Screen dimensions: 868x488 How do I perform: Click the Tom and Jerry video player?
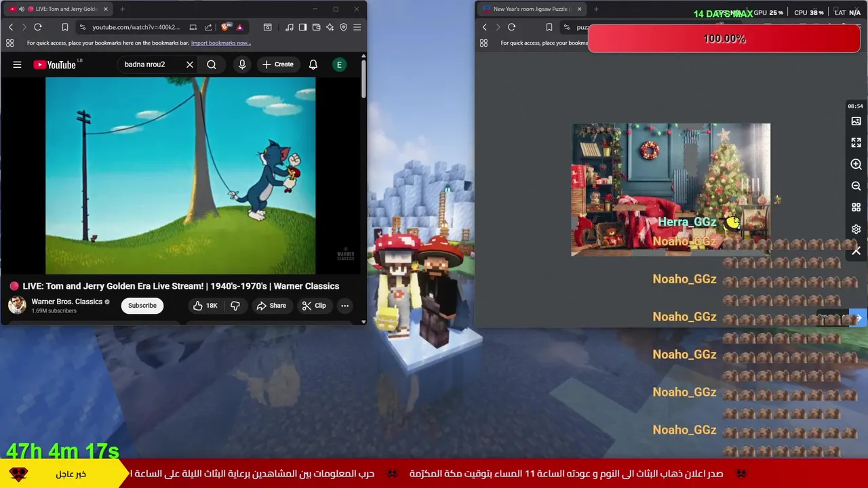pyautogui.click(x=180, y=176)
